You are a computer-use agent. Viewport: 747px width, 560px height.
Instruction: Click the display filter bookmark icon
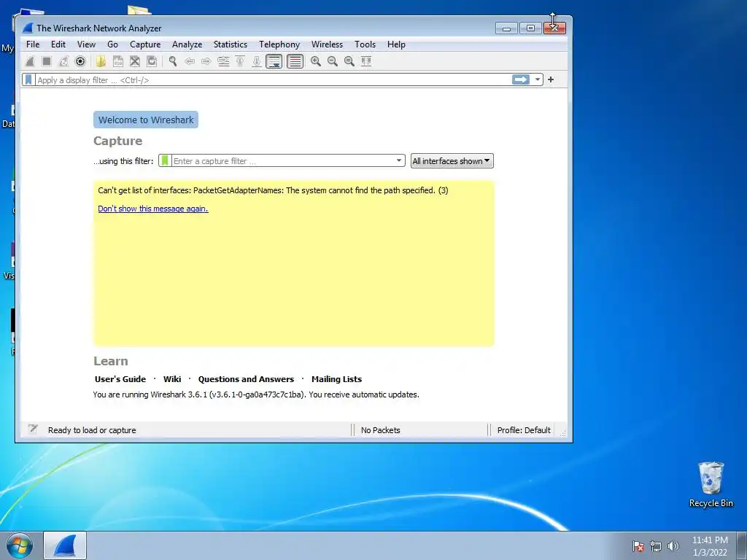click(x=28, y=79)
